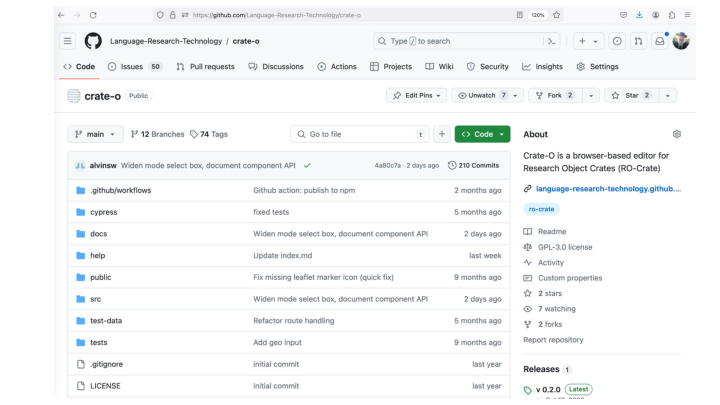Open the repository Settings tab

(597, 67)
